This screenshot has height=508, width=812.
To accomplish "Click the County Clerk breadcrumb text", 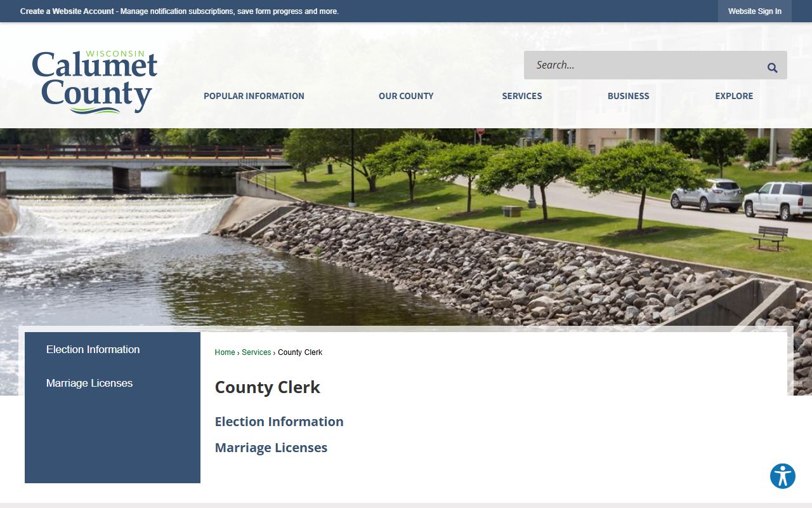I will [x=300, y=352].
